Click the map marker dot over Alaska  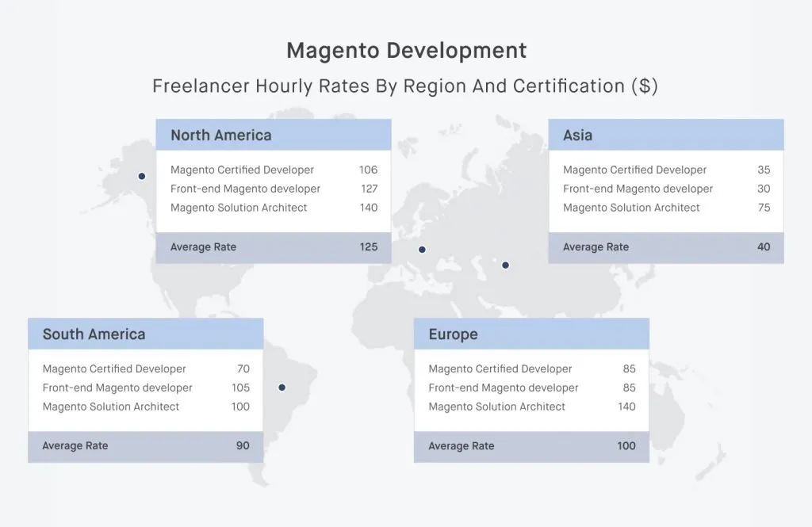142,176
